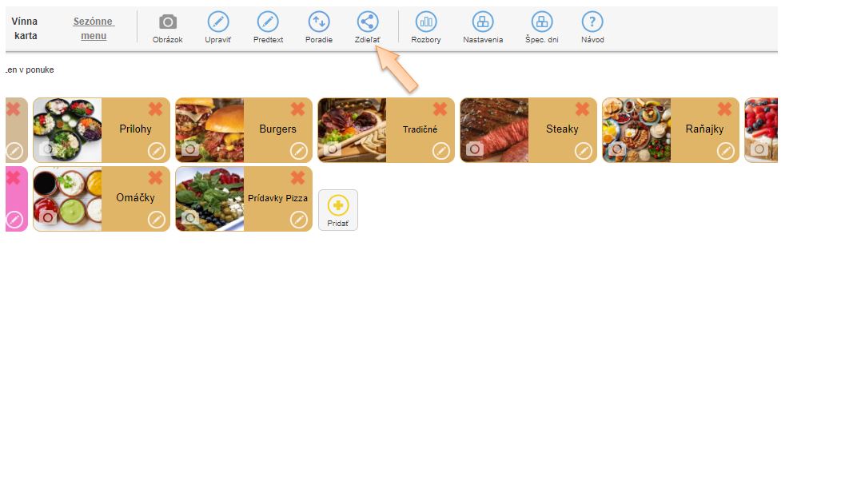
Task: Delete the Prídavky Pizza category
Action: coord(297,178)
